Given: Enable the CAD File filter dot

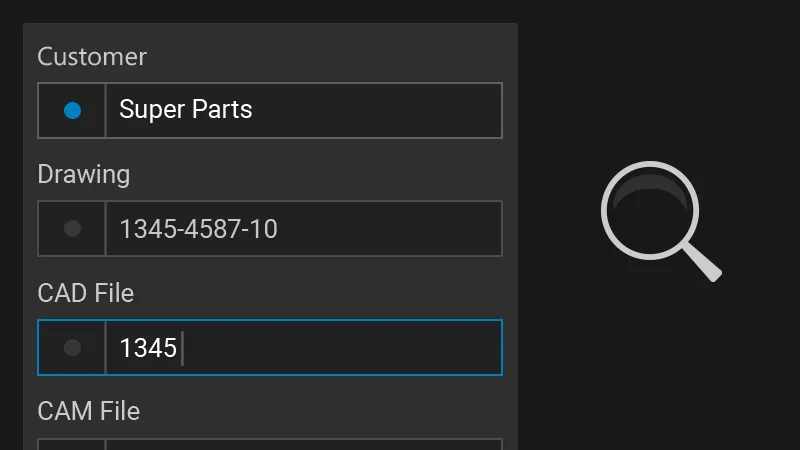Looking at the screenshot, I should pyautogui.click(x=72, y=347).
